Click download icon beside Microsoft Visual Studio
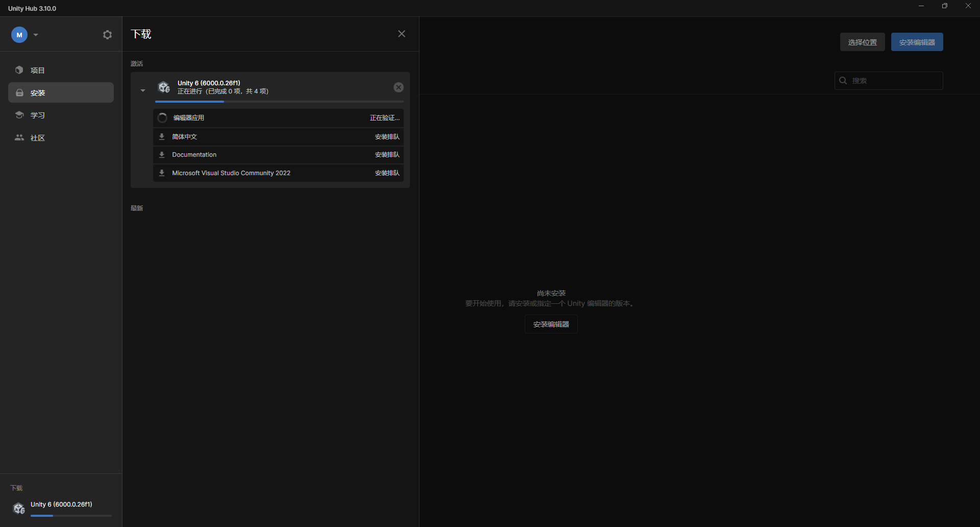 162,173
